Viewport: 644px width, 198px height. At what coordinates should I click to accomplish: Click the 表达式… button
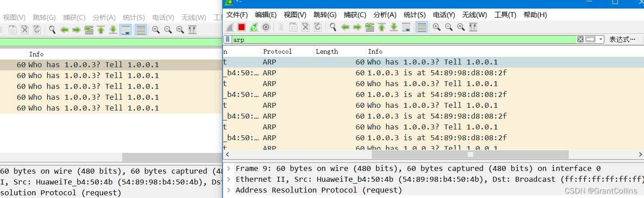tap(622, 40)
